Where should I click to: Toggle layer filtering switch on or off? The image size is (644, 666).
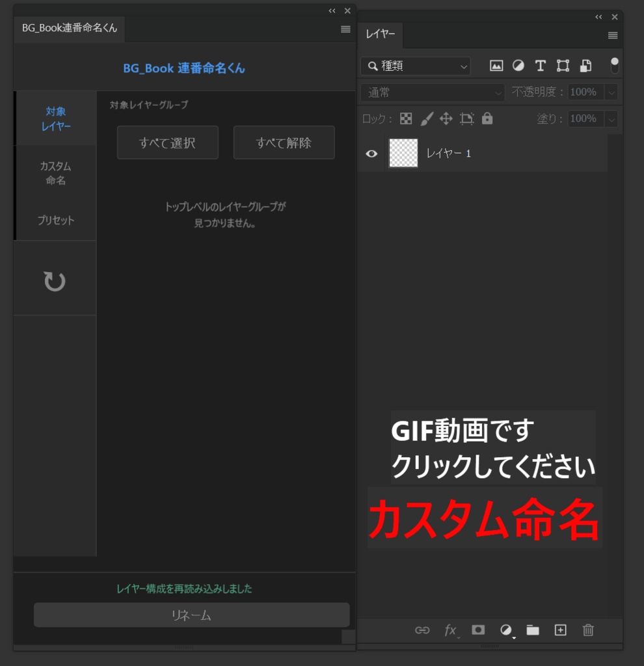614,66
